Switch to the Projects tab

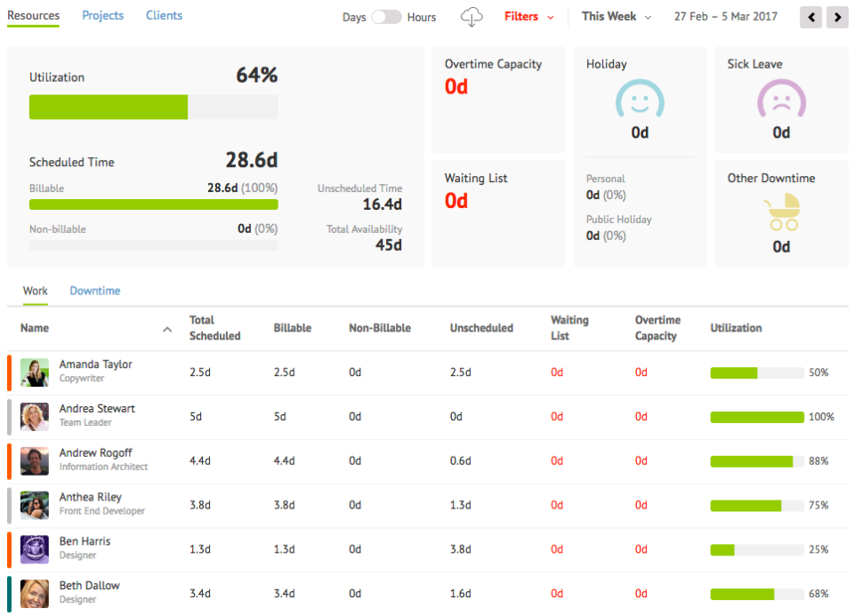(x=102, y=15)
